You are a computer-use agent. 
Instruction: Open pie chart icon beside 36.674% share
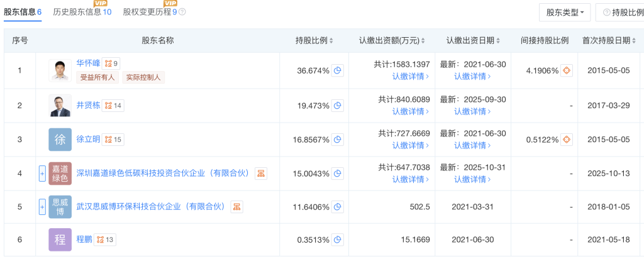338,70
